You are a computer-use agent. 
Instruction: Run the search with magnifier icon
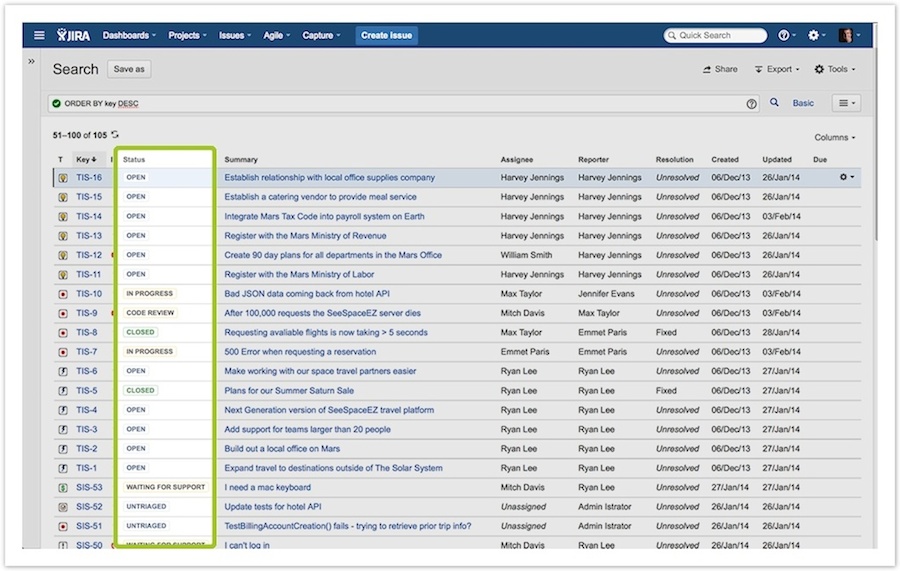point(774,103)
